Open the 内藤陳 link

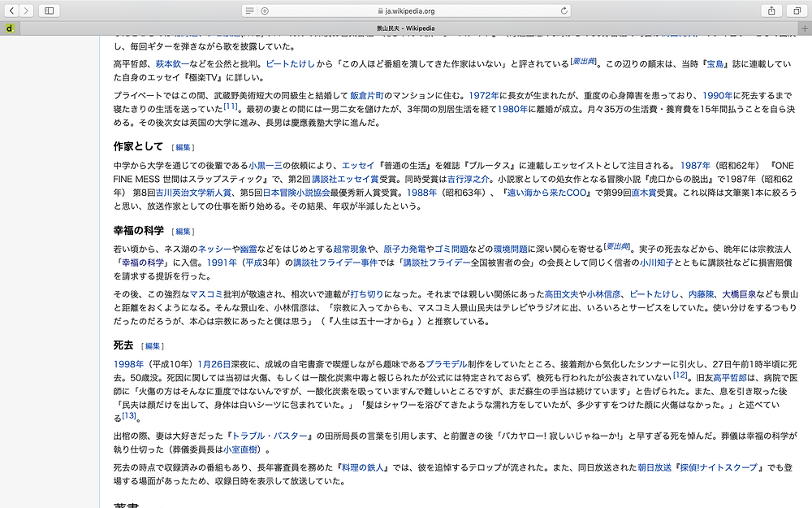(701, 294)
